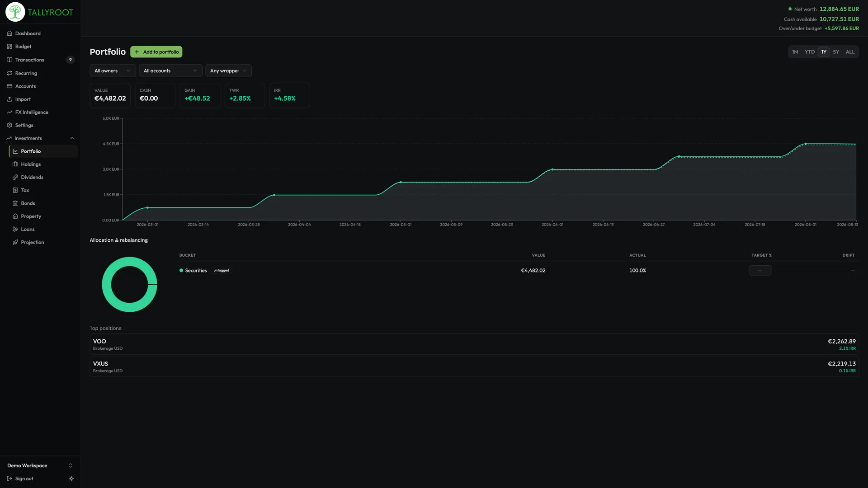This screenshot has height=488, width=868.
Task: Select the YTD time range
Action: tap(810, 52)
